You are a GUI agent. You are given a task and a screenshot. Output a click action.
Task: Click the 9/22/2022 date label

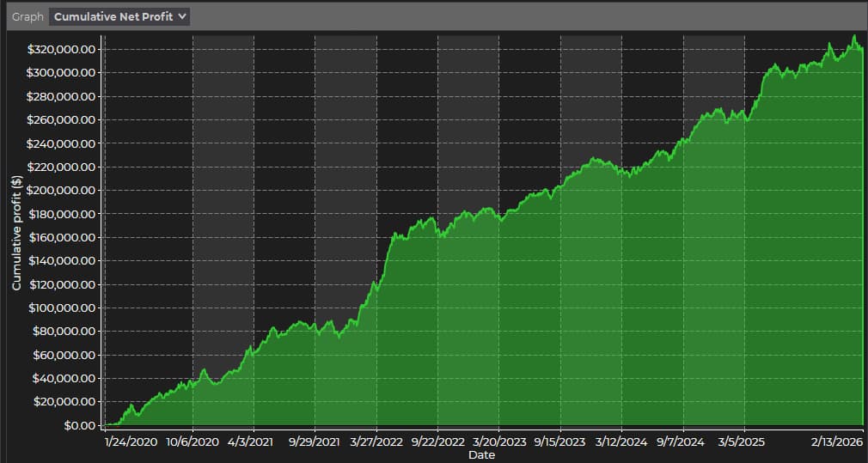pyautogui.click(x=438, y=442)
